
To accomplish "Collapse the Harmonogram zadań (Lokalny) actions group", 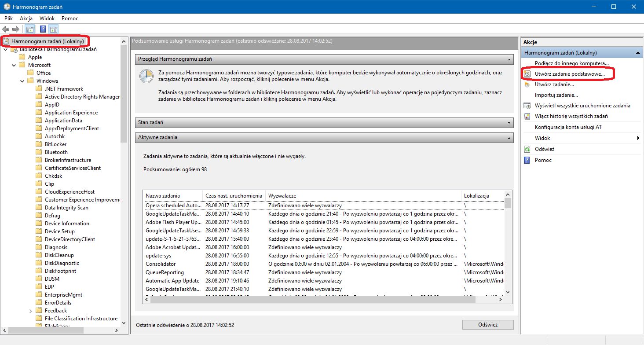I will point(637,53).
